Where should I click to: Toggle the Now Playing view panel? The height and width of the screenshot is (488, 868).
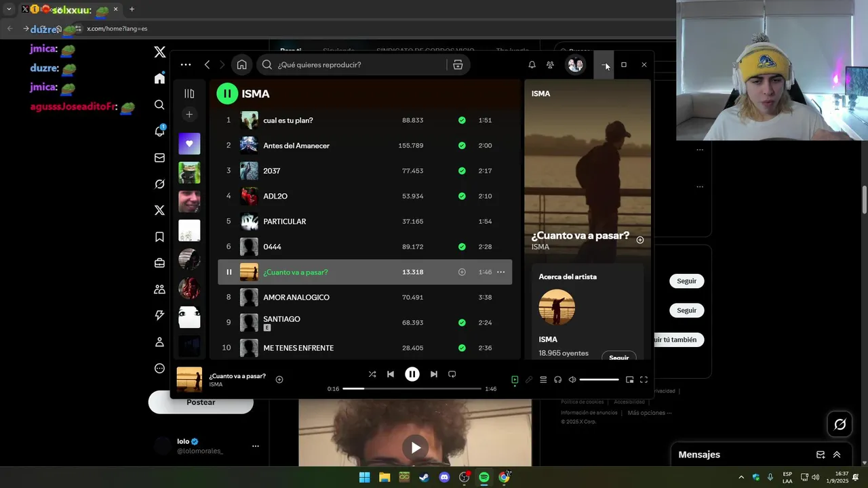pyautogui.click(x=515, y=380)
